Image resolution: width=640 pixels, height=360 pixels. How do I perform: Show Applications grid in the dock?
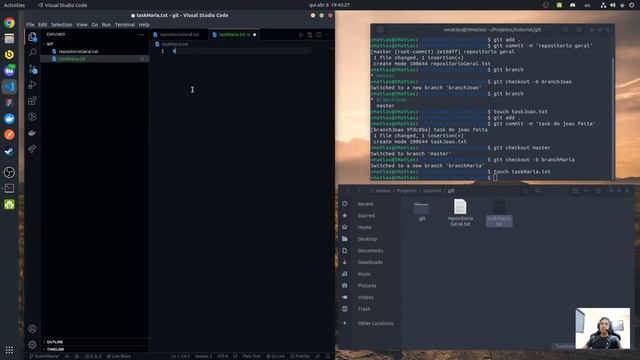[x=9, y=350]
